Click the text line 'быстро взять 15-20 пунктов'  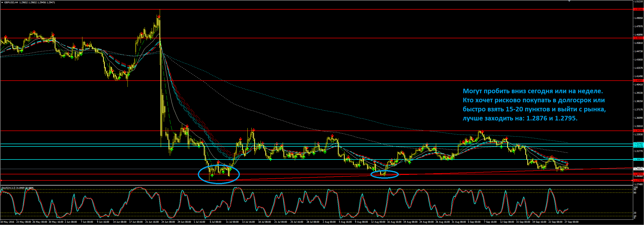pyautogui.click(x=534, y=109)
